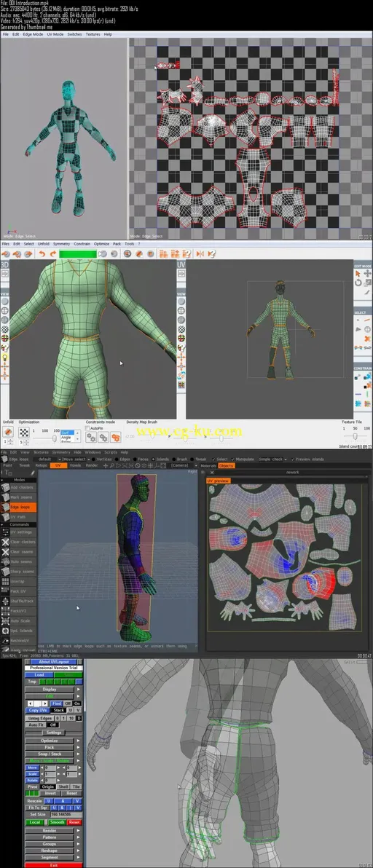Select the Mark seams tool
Viewport: 373px width, 868px height.
click(19, 497)
